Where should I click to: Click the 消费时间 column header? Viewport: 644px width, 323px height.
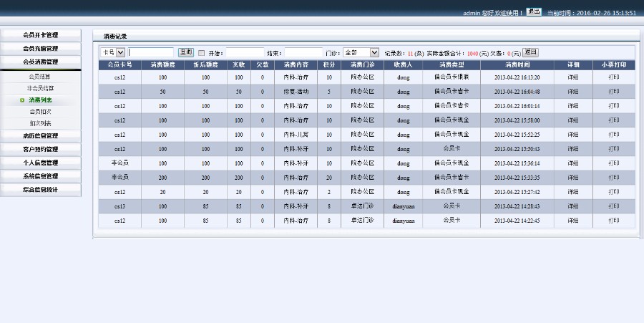[517, 65]
